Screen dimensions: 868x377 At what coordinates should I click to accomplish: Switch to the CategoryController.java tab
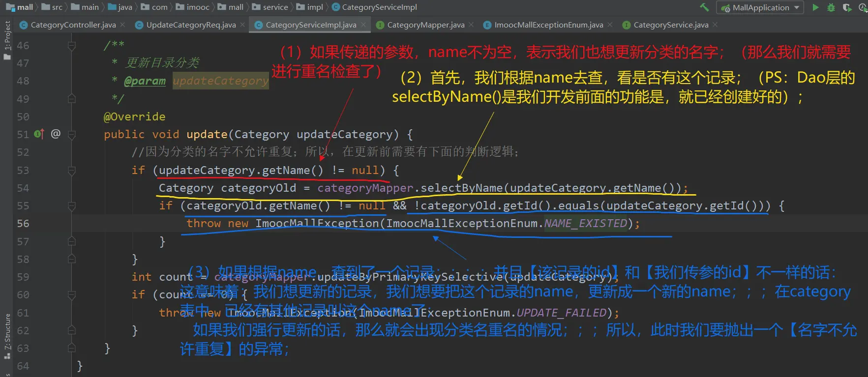(x=73, y=25)
